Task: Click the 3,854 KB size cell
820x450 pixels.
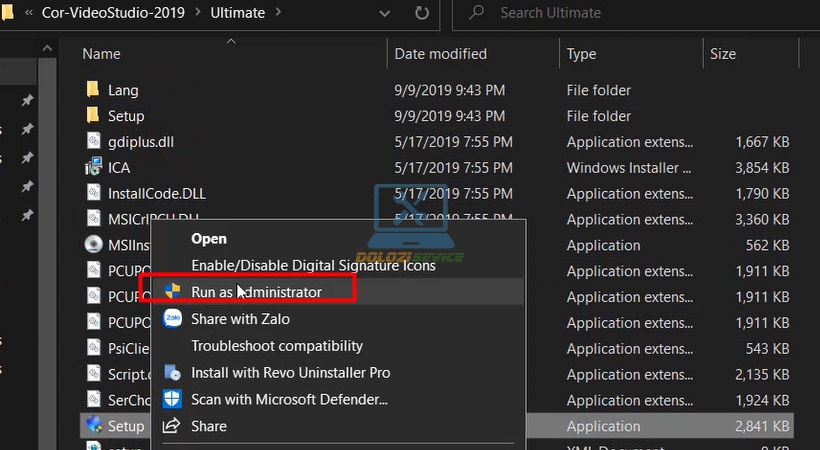Action: pos(762,167)
